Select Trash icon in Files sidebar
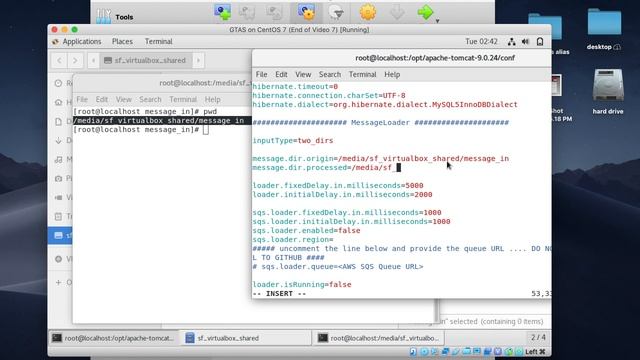Screen dimensions: 640x360 coord(58,216)
